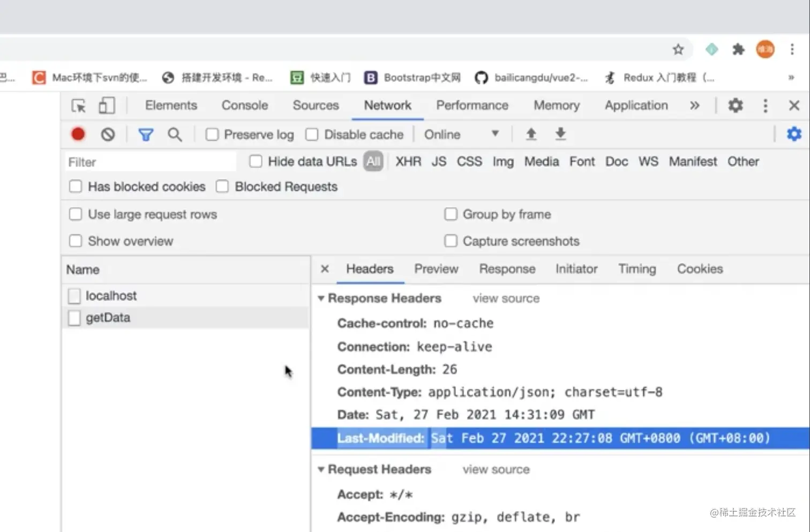The width and height of the screenshot is (810, 532).
Task: Open network search with the magnifier icon
Action: 175,135
